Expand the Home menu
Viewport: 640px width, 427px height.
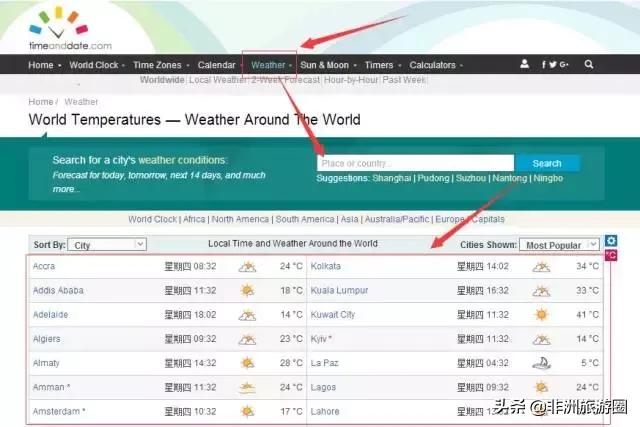[x=44, y=65]
